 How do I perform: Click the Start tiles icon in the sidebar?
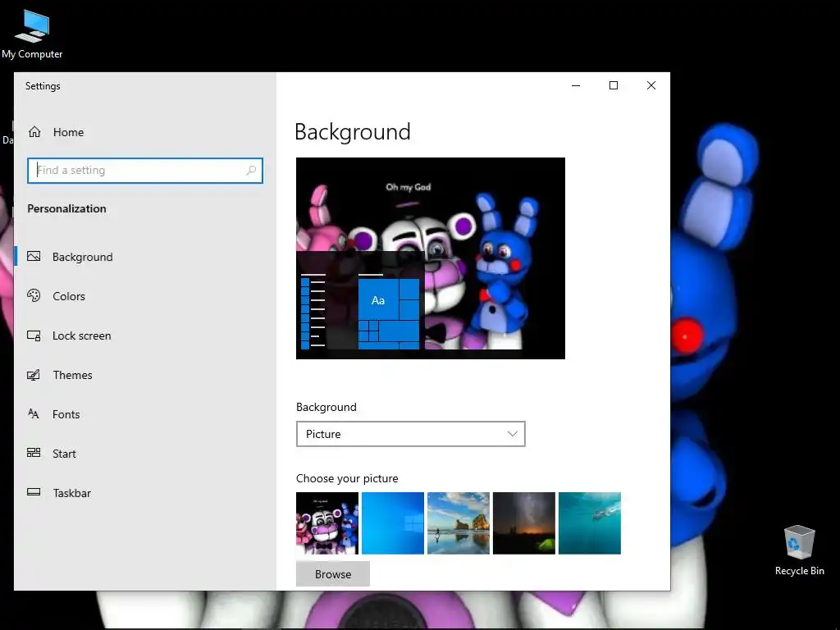click(x=34, y=453)
